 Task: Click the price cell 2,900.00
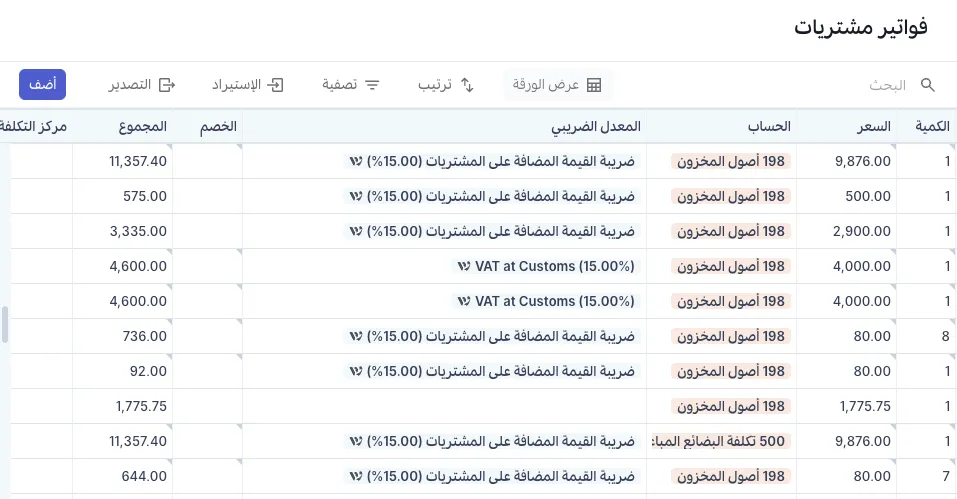pos(847,231)
